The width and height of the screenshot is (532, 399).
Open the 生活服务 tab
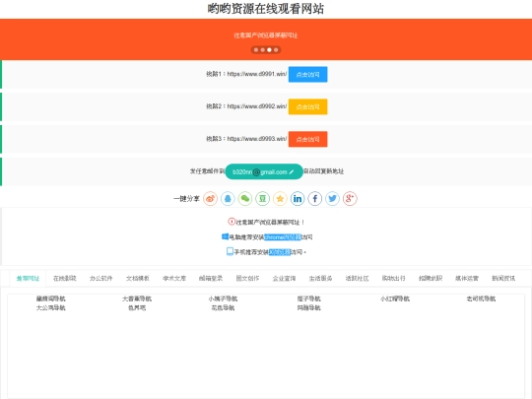pyautogui.click(x=320, y=278)
